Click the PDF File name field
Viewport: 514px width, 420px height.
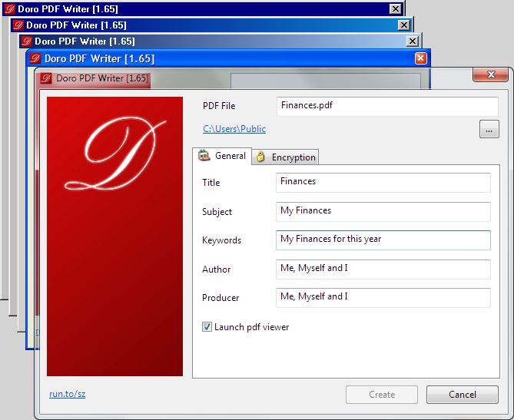click(x=387, y=106)
